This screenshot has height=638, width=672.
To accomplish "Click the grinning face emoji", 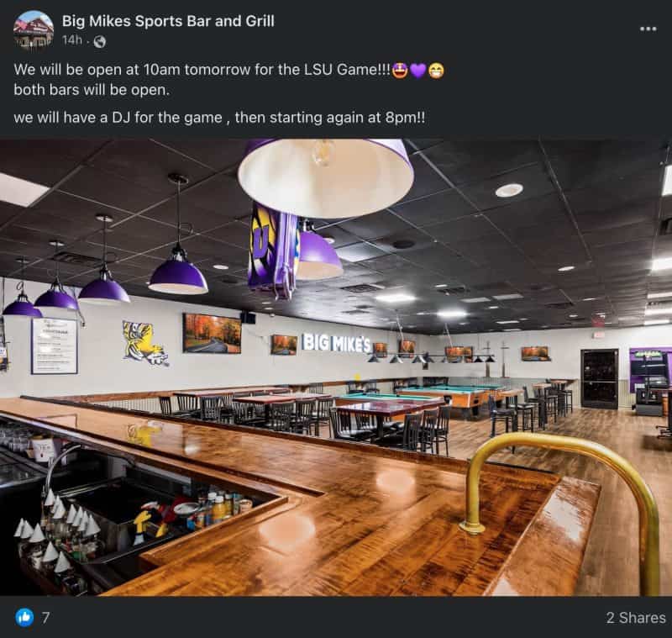I will (436, 71).
